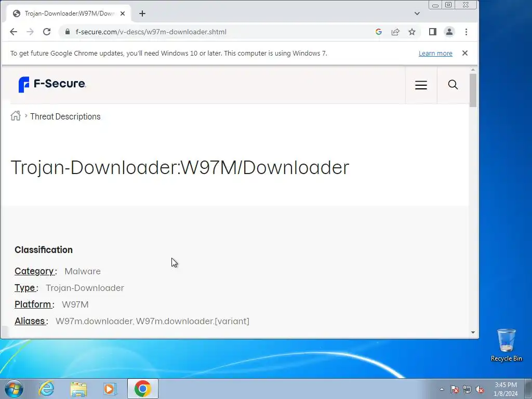Click the Classification heading
532x399 pixels.
(44, 250)
